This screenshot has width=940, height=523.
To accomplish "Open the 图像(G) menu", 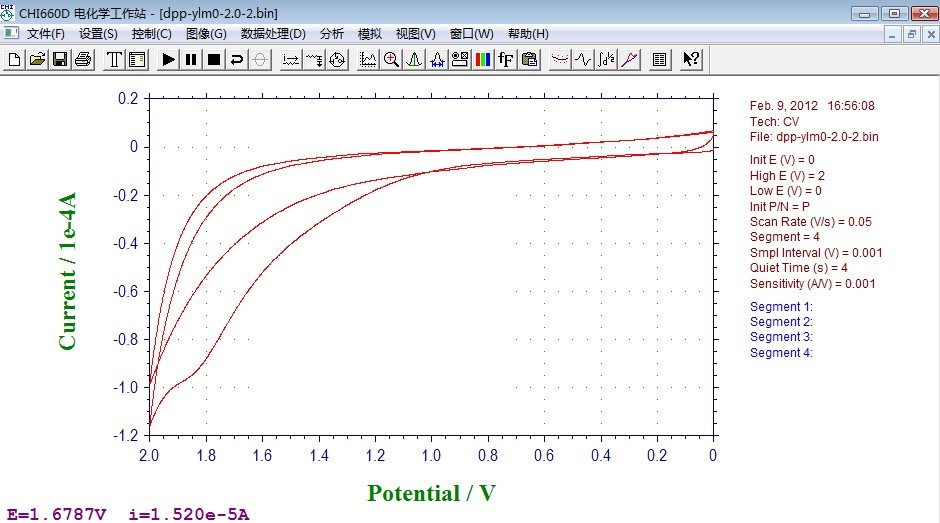I will tap(206, 34).
